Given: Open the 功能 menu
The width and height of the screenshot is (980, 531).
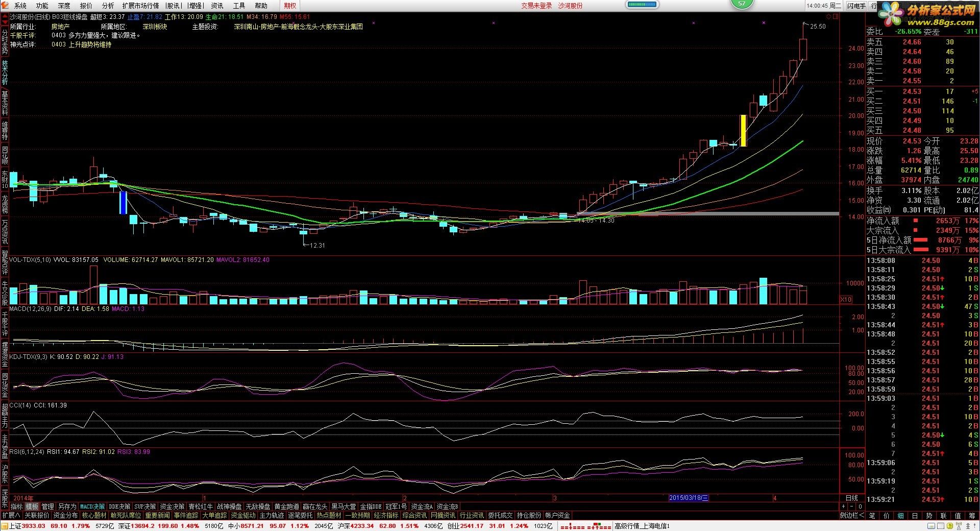Looking at the screenshot, I should (42, 6).
